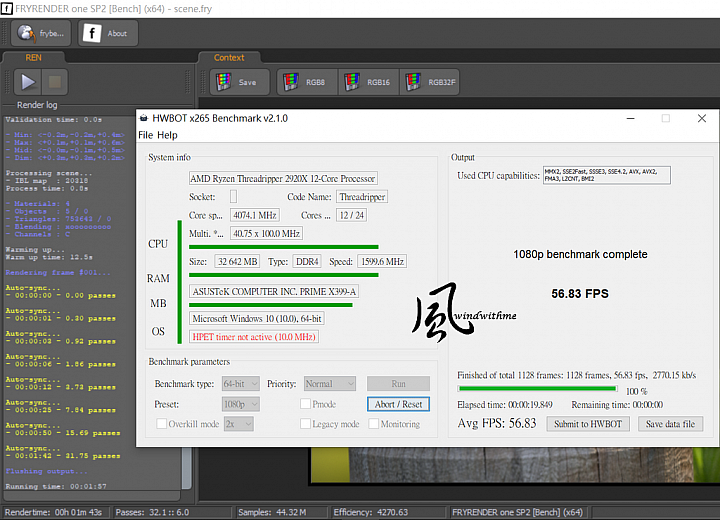Enable the Legacy mode checkbox
Viewport: 720px width, 520px height.
tap(305, 424)
